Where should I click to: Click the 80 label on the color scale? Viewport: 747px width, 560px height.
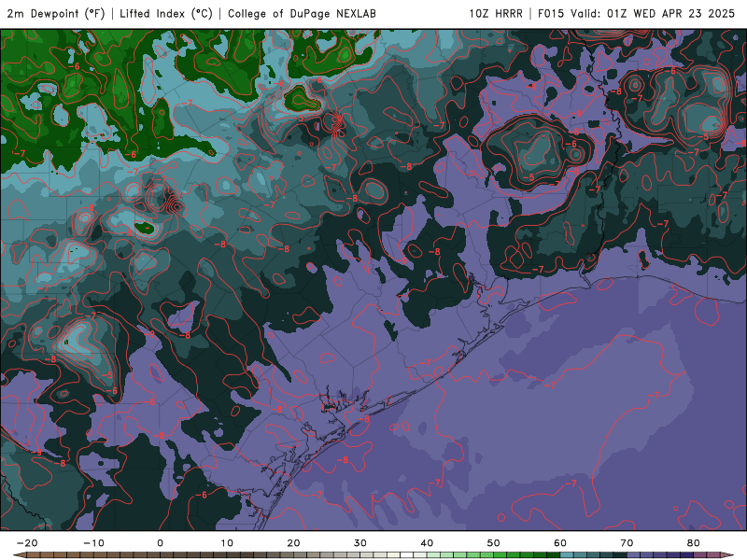(x=694, y=543)
